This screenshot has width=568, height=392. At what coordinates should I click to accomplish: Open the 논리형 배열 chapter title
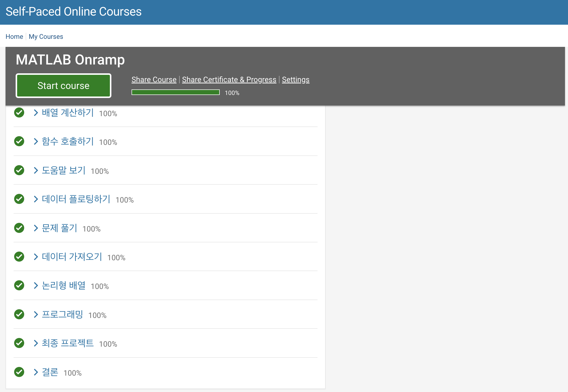pos(64,285)
